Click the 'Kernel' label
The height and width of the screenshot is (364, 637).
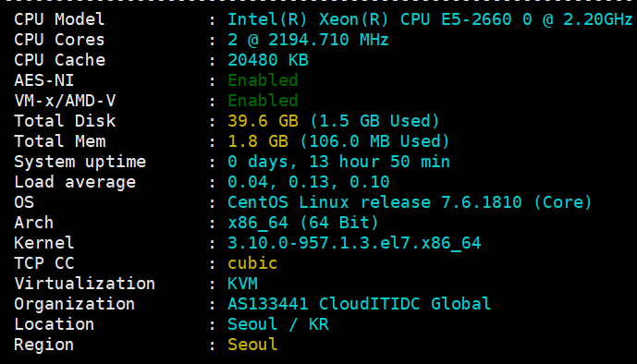pos(44,242)
